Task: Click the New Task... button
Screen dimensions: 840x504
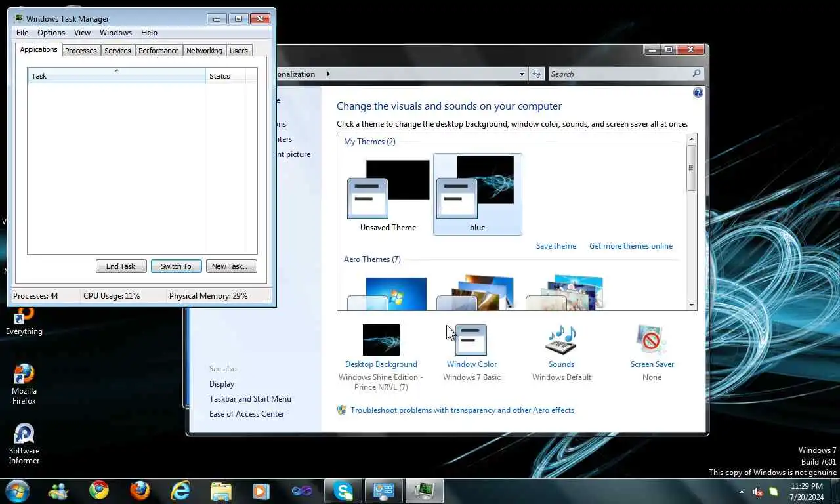Action: click(231, 266)
